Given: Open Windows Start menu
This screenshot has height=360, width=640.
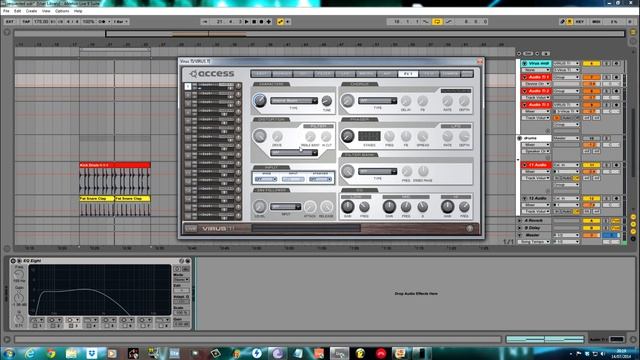Looking at the screenshot, I should (x=9, y=353).
